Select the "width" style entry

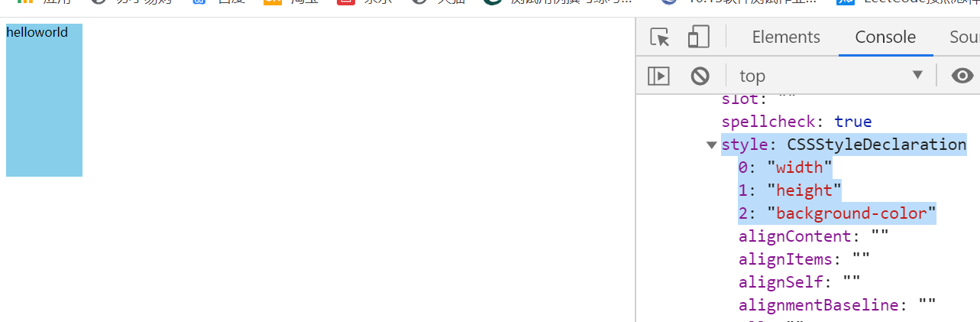click(785, 168)
